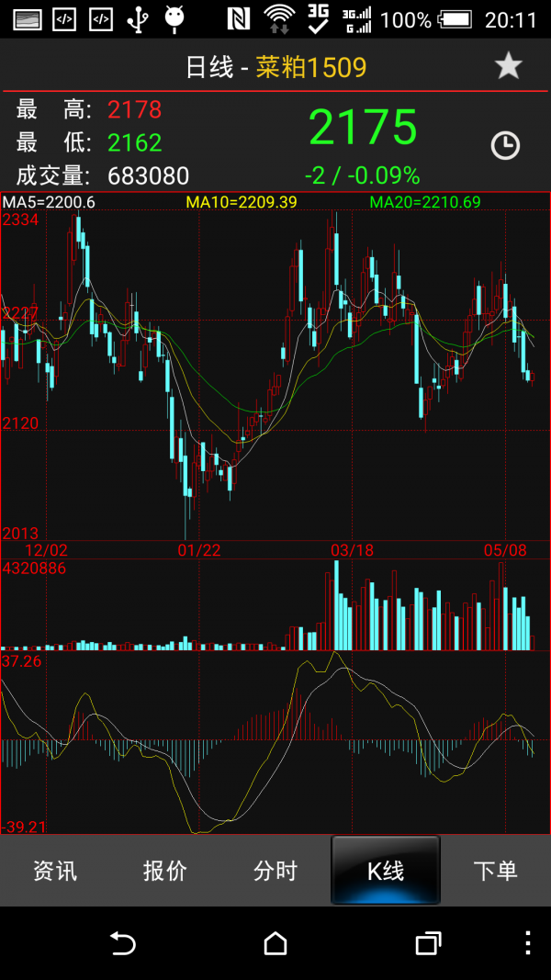Tap the Android back navigation icon

pyautogui.click(x=123, y=942)
